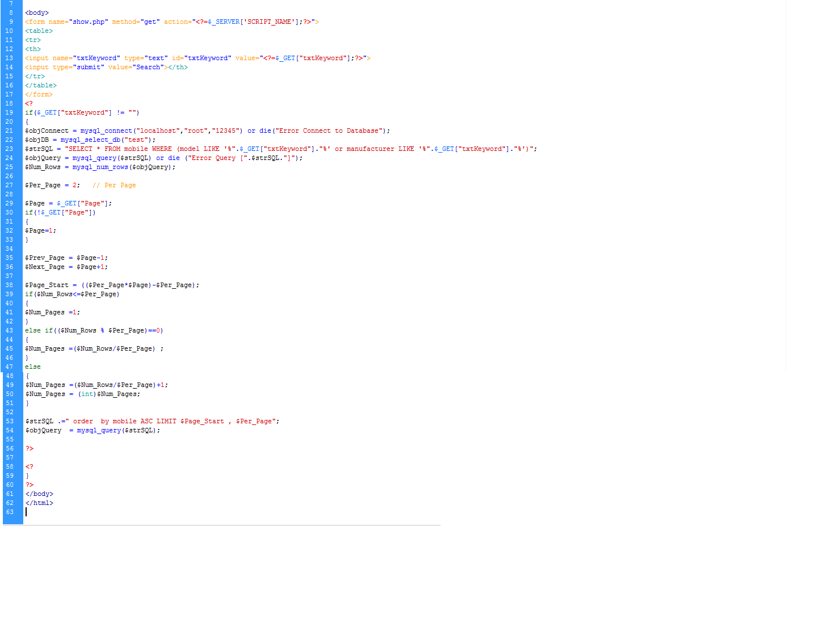Click the opening <body> tag

(x=37, y=12)
